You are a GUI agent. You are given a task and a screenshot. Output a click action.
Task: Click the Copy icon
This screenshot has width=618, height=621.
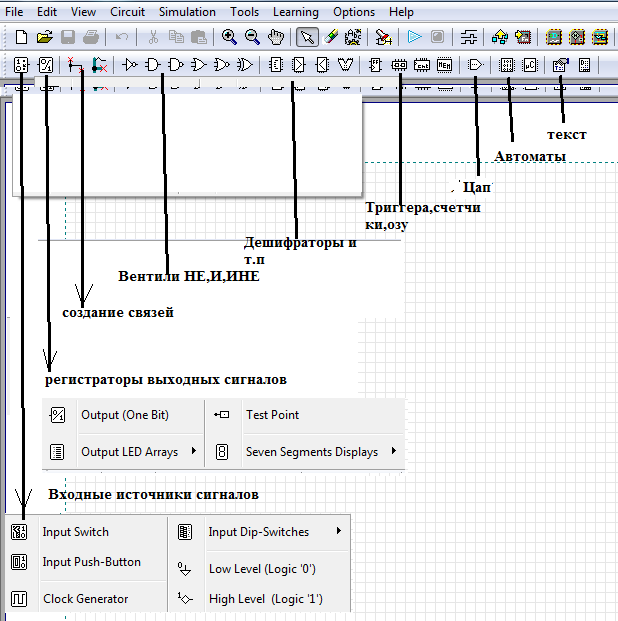pos(176,37)
